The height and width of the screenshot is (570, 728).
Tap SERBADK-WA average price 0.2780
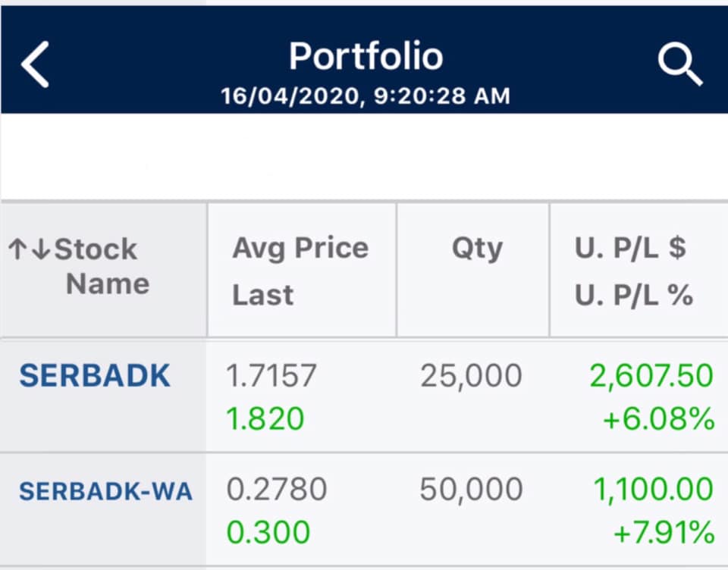pos(277,489)
